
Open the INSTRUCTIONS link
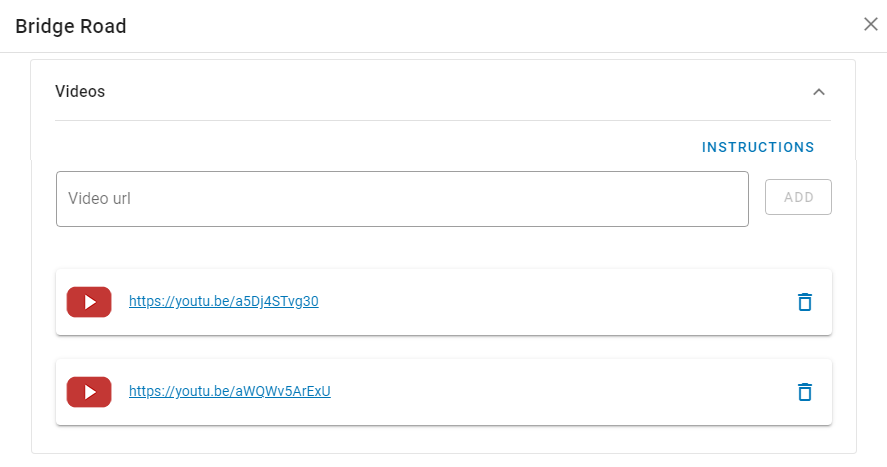[757, 147]
